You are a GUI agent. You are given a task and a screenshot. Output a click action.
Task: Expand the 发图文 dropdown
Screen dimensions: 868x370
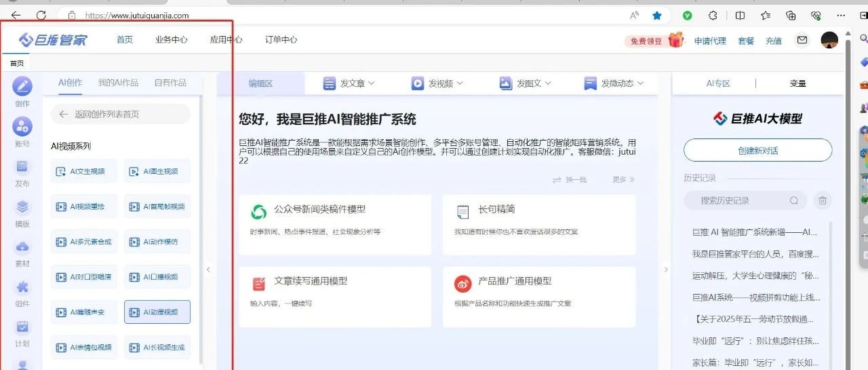(x=526, y=84)
